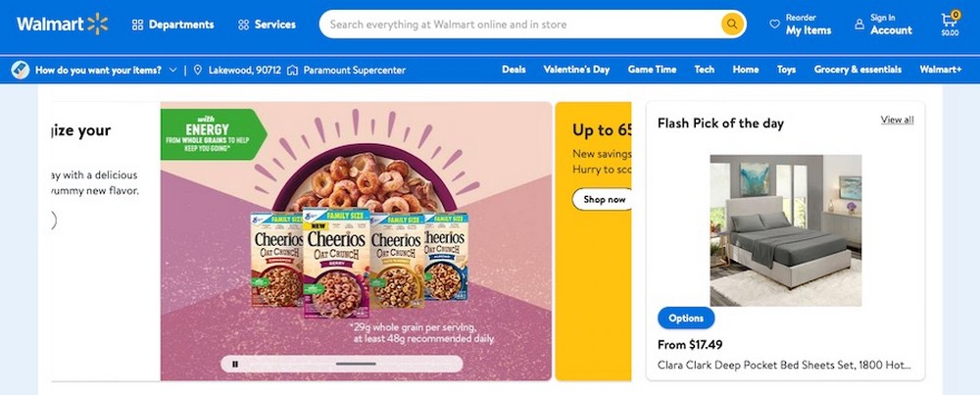
Task: Click the Sign In Account person icon
Action: tap(859, 24)
